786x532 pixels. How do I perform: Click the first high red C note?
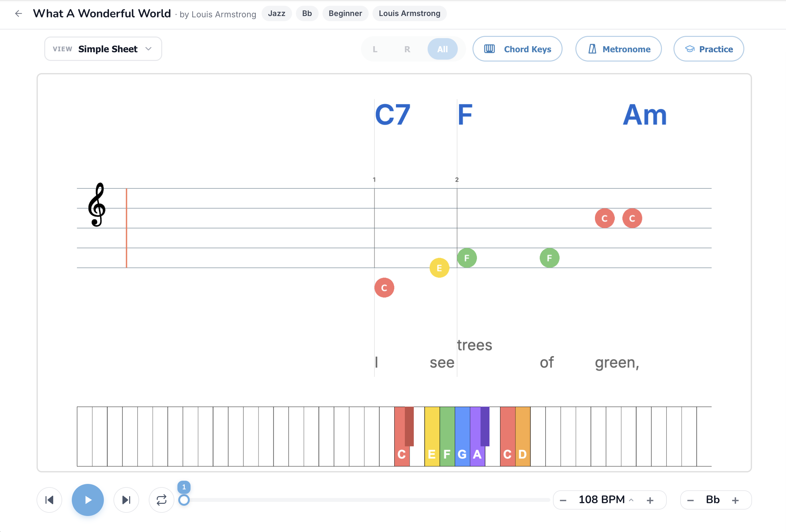coord(604,219)
